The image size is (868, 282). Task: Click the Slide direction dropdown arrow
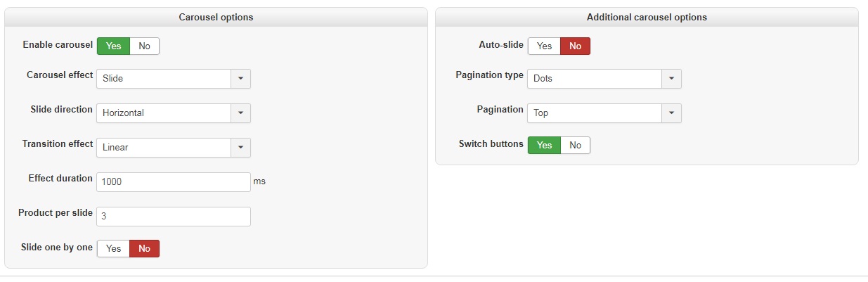coord(240,113)
